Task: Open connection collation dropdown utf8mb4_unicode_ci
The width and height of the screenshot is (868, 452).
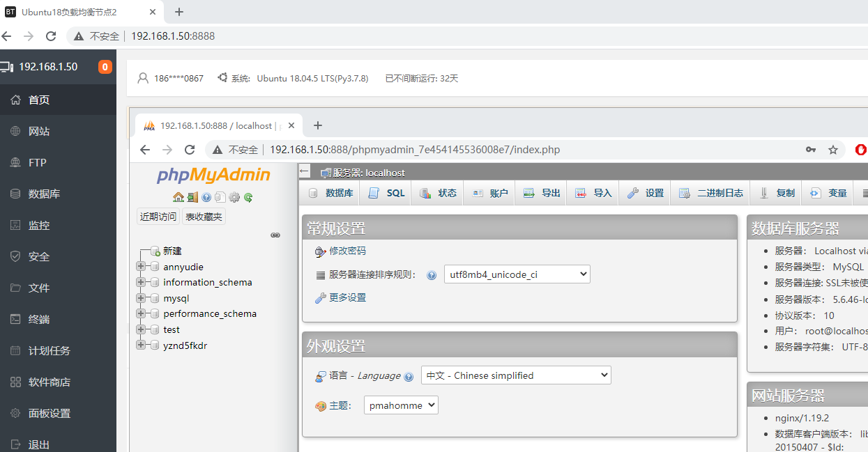Action: (517, 274)
